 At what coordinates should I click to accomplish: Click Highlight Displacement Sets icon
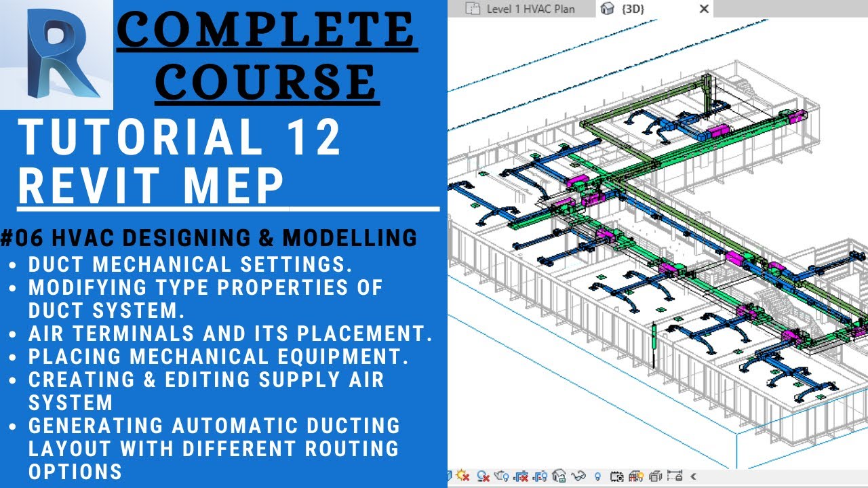pyautogui.click(x=656, y=476)
